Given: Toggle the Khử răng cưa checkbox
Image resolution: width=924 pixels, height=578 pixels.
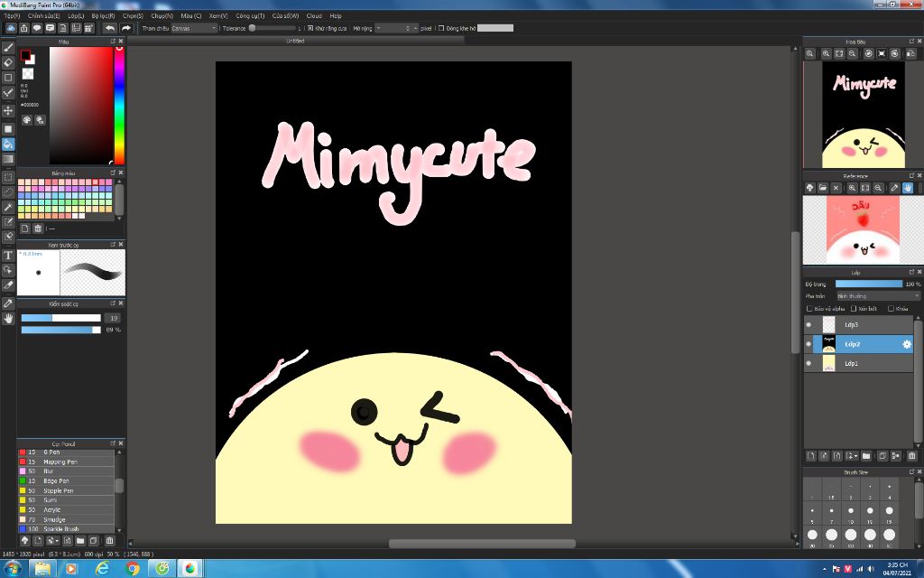Looking at the screenshot, I should (x=310, y=28).
